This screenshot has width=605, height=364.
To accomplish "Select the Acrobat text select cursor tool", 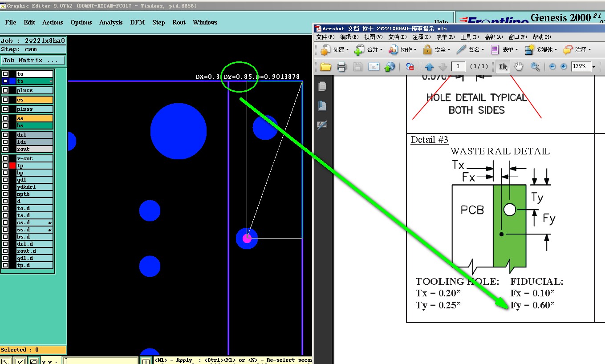I will pos(503,66).
